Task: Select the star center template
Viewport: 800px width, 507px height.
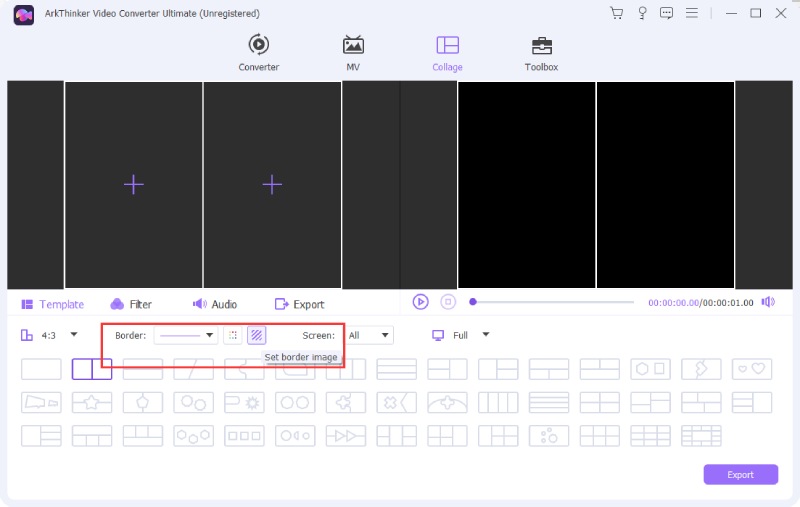Action: (x=92, y=403)
